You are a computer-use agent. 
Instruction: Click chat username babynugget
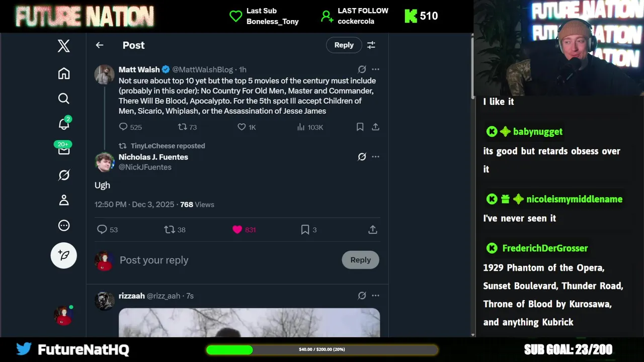click(x=537, y=132)
